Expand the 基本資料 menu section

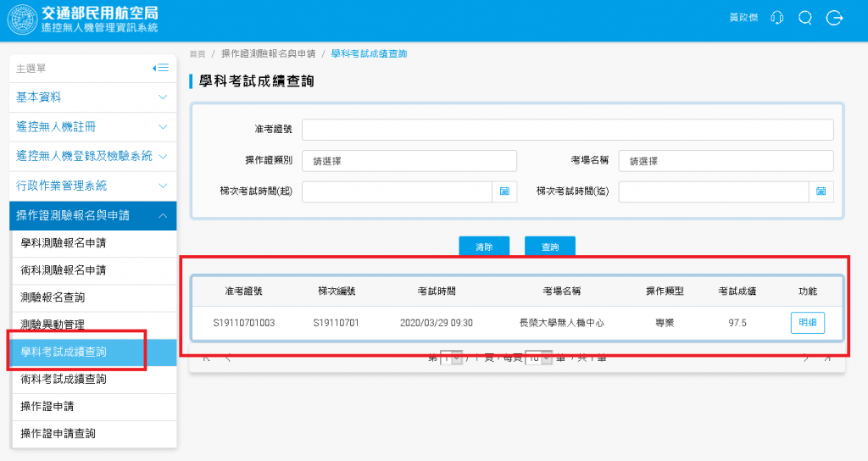click(92, 97)
